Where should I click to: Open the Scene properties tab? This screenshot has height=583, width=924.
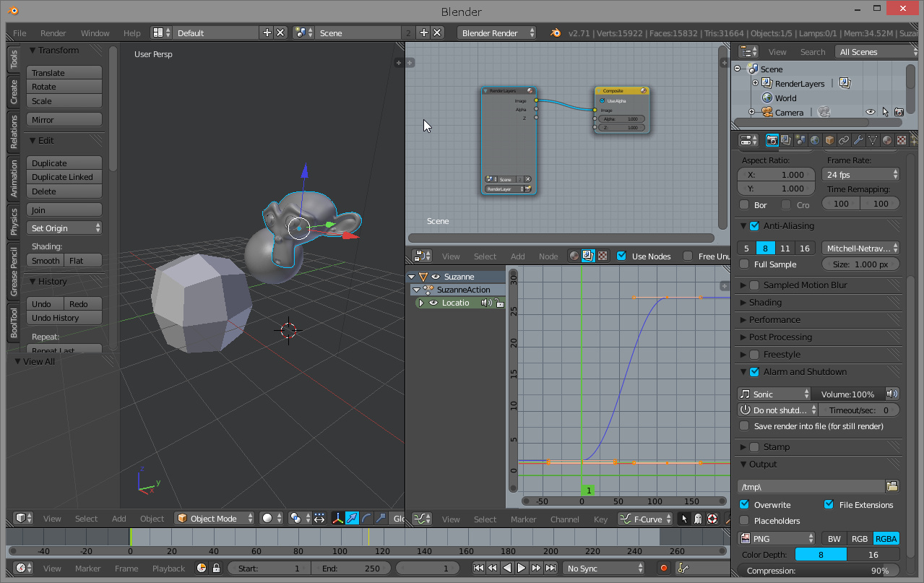point(800,140)
